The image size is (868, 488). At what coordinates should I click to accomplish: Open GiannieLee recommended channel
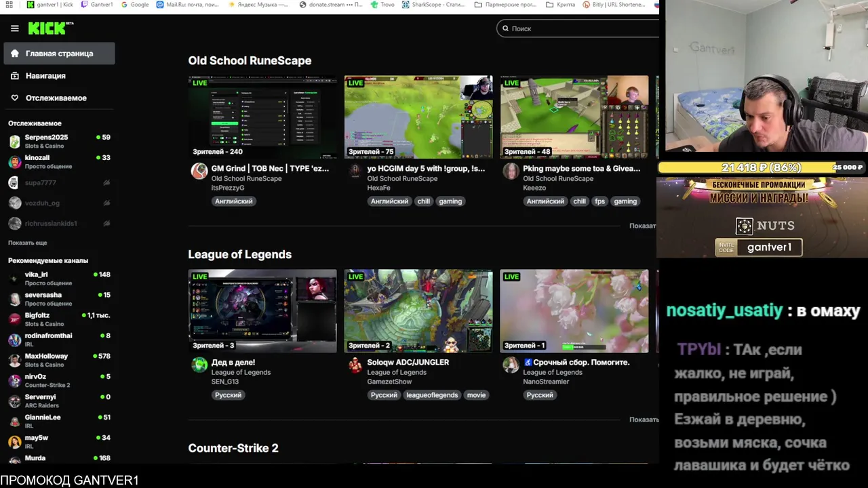tap(59, 421)
